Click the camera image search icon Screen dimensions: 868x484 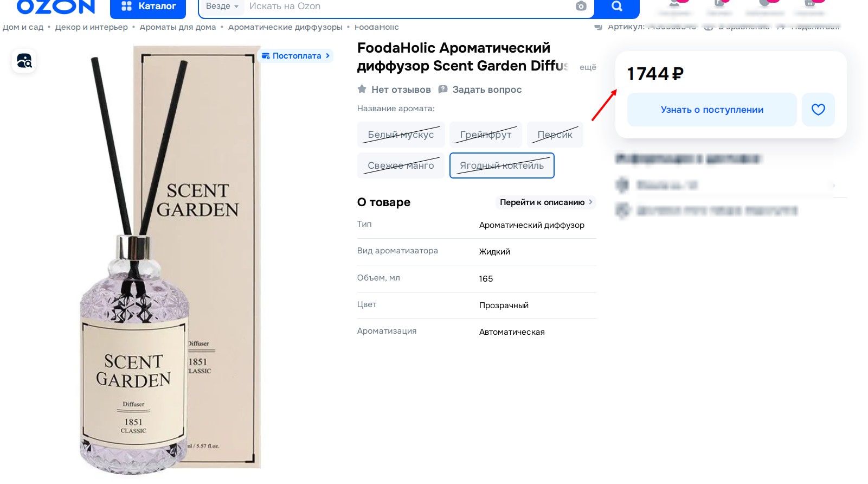(x=581, y=6)
